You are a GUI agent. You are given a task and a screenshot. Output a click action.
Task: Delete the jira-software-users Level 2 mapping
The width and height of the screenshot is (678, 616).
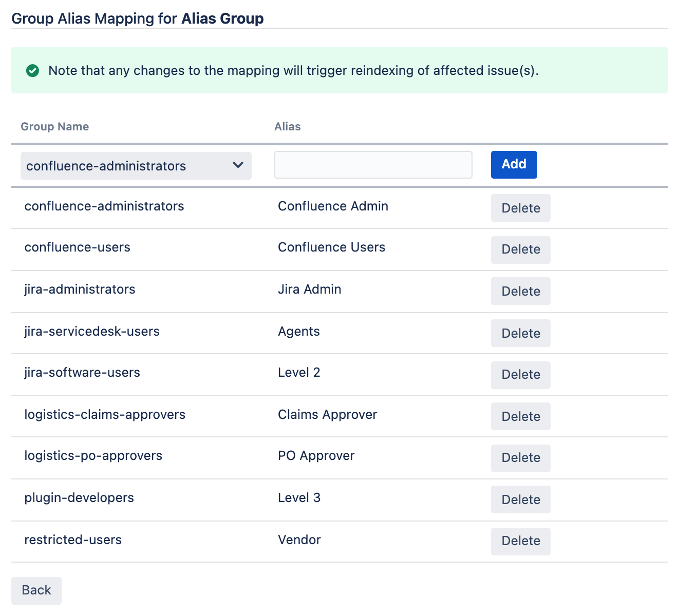520,375
